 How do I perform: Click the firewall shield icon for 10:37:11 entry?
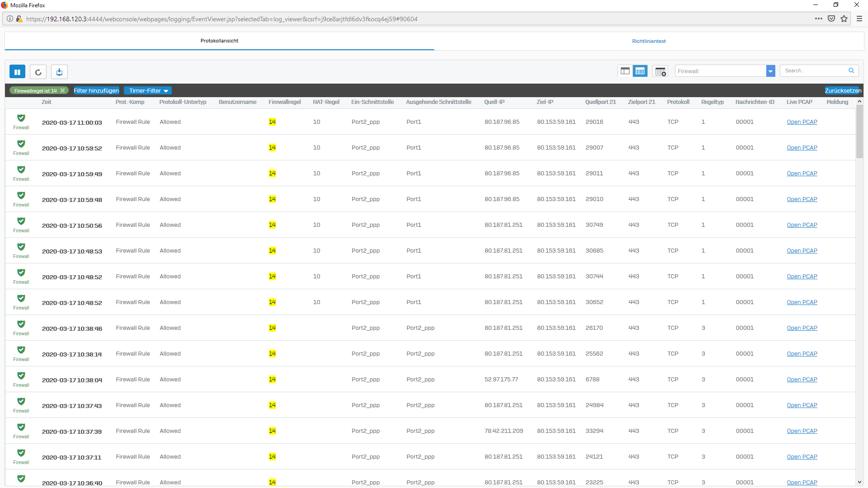coord(21,453)
